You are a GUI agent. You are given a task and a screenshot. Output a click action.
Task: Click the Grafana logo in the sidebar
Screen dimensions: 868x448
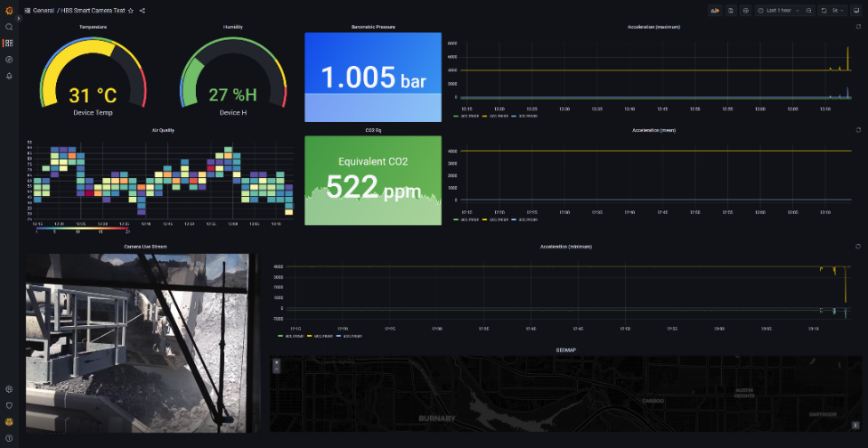(x=9, y=11)
